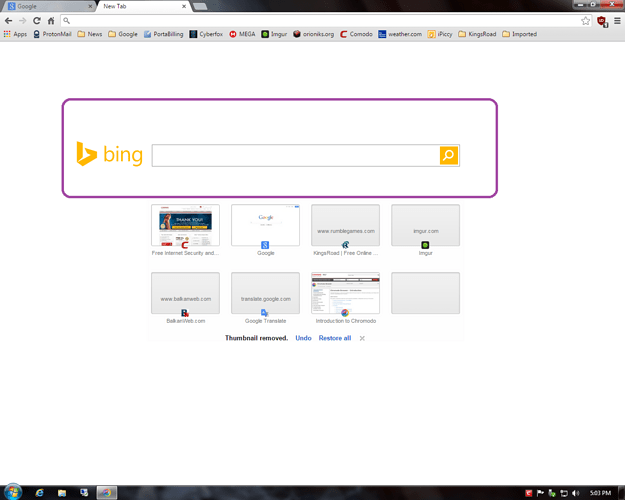Open the Apps shortcut in bookmarks bar
625x500 pixels.
tap(15, 34)
